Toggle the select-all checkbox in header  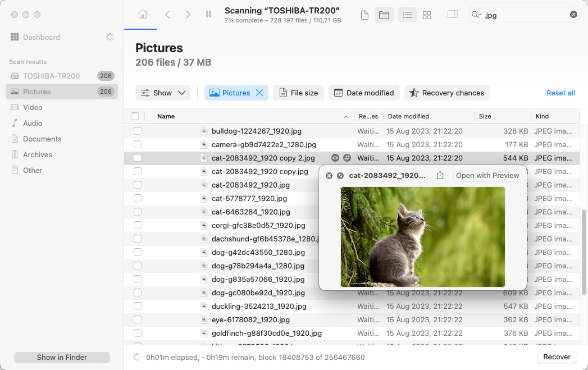coord(135,116)
